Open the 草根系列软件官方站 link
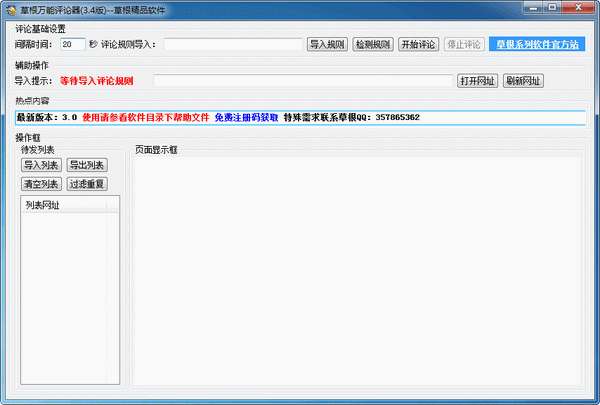600x405 pixels. [536, 44]
